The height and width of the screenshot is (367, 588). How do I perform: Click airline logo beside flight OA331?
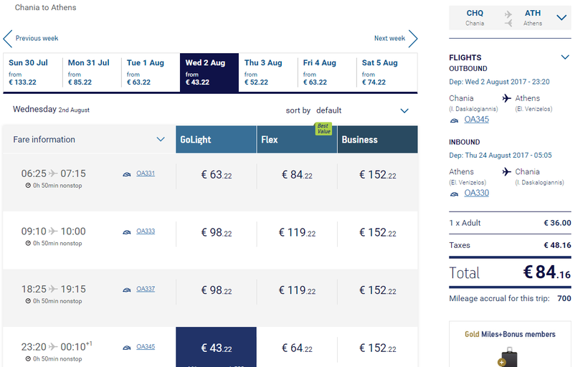click(127, 173)
